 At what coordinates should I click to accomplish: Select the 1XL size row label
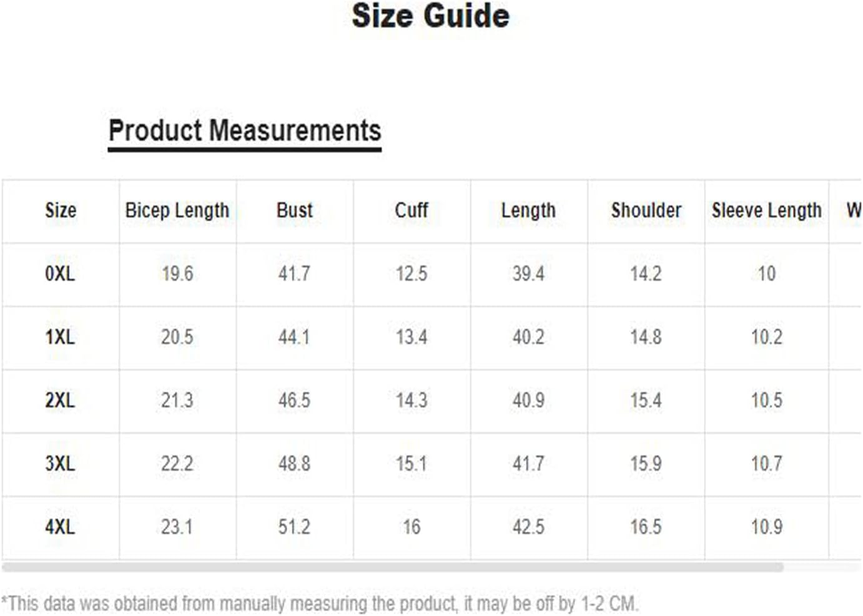pyautogui.click(x=60, y=337)
